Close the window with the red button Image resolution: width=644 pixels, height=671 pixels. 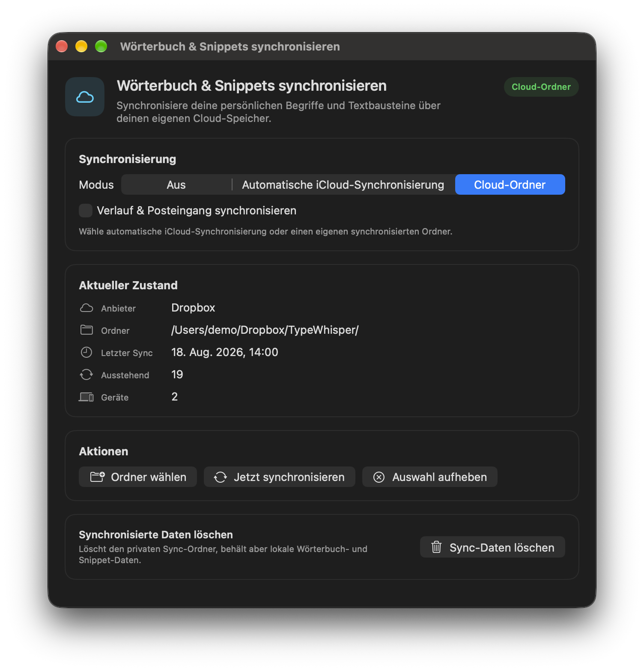pyautogui.click(x=62, y=46)
